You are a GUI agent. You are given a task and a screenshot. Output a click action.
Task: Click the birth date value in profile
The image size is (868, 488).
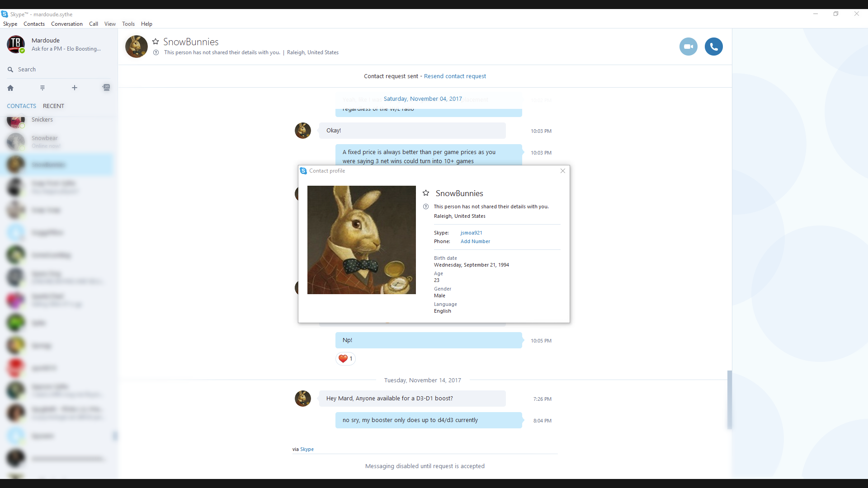(472, 265)
